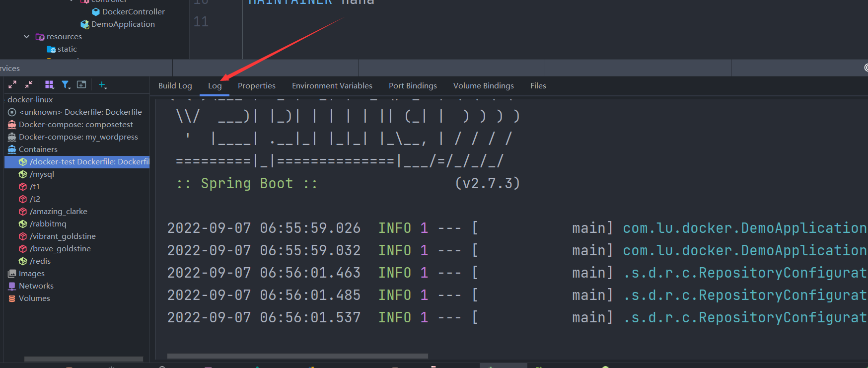This screenshot has height=368, width=868.
Task: Click the DemoApplication Spring icon
Action: coord(85,24)
